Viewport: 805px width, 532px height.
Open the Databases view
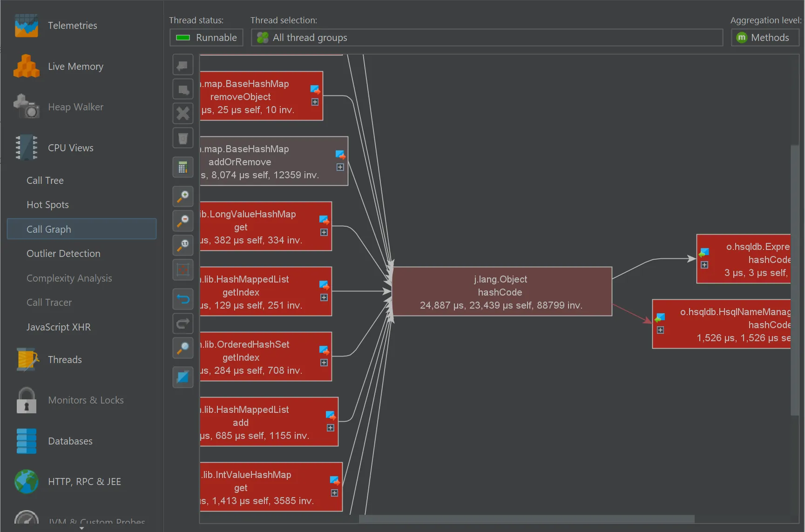pyautogui.click(x=70, y=441)
